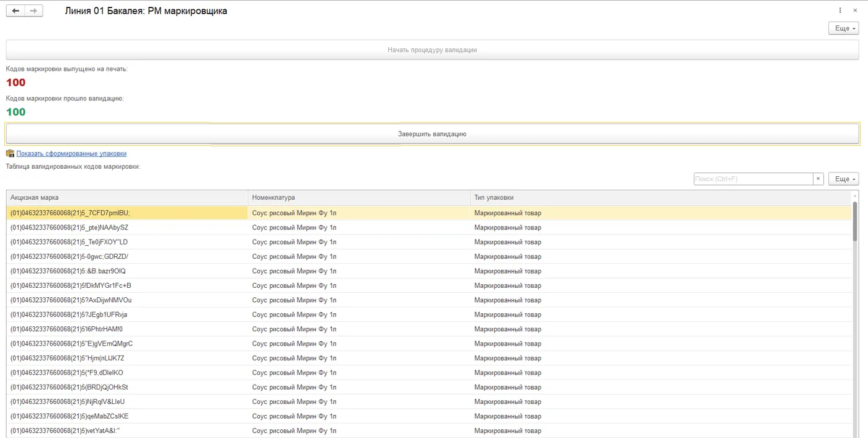Click the Таблица валидированных кодов маркировки label
The height and width of the screenshot is (438, 868).
pos(73,166)
